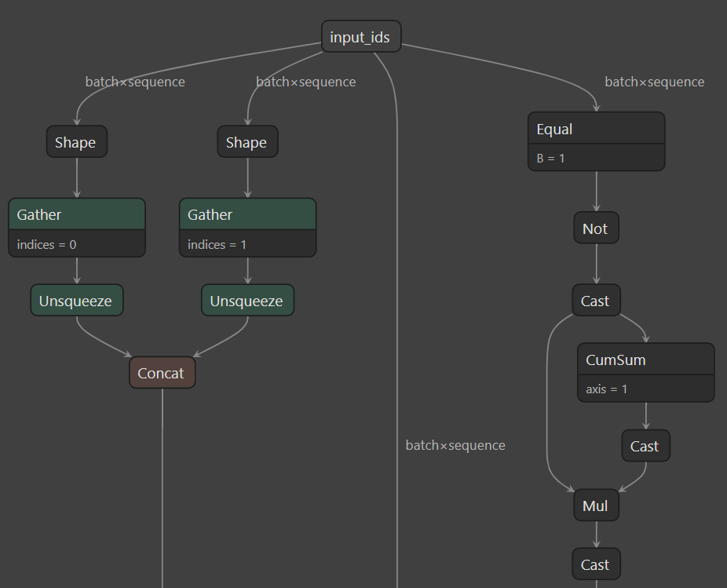The width and height of the screenshot is (727, 588).
Task: Click the leftmost Unsqueeze node
Action: [x=76, y=300]
